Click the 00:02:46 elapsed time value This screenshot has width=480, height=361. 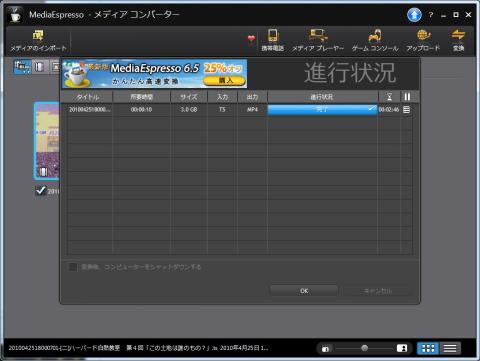389,110
